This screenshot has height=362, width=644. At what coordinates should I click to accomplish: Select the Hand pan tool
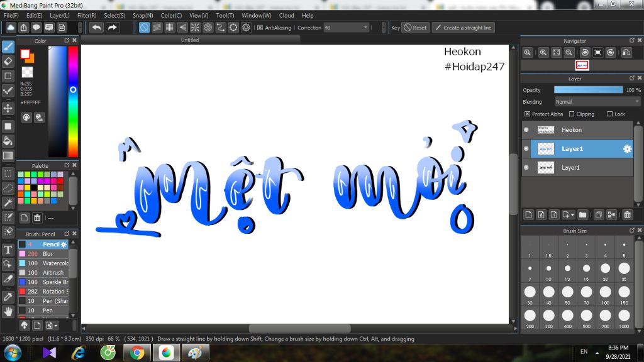8,312
